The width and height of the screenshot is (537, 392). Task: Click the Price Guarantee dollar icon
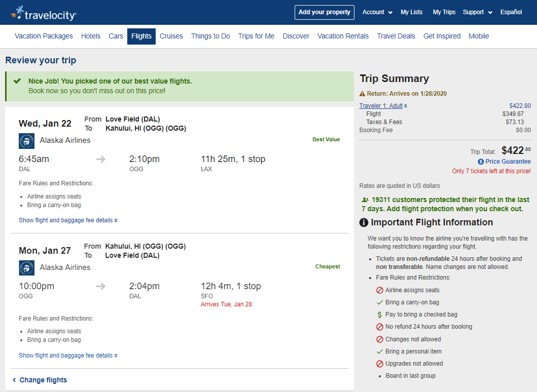click(481, 162)
